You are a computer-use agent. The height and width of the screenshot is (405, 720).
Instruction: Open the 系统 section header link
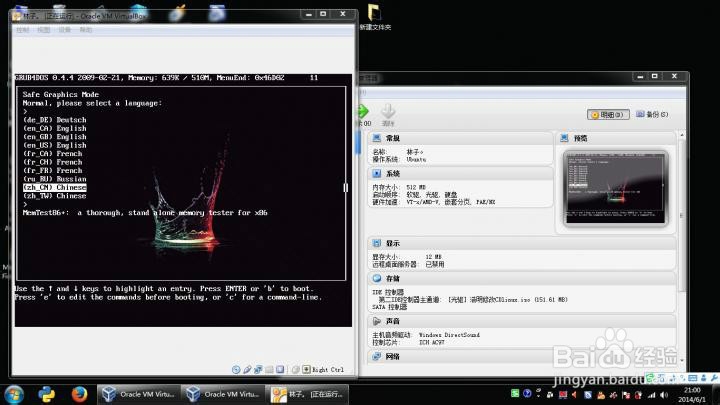393,174
